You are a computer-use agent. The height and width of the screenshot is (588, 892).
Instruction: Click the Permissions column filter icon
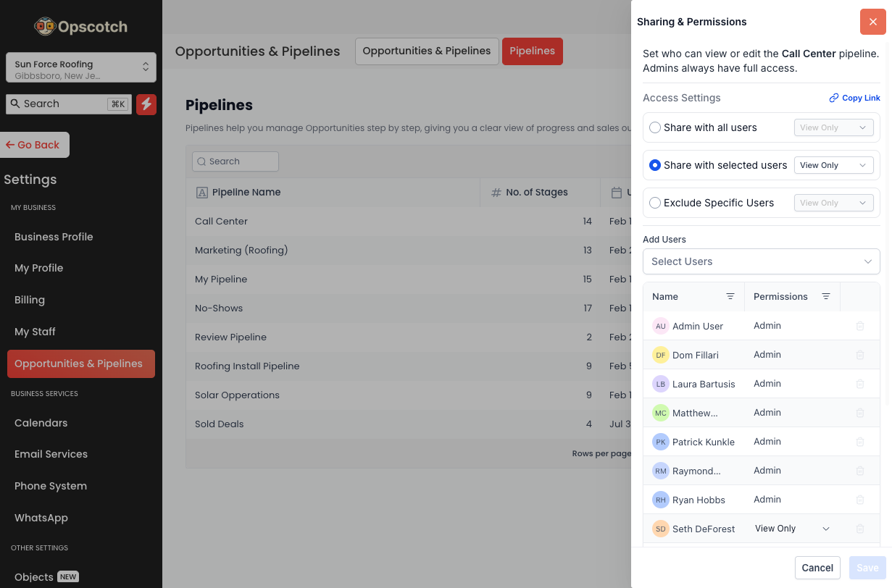[826, 297]
